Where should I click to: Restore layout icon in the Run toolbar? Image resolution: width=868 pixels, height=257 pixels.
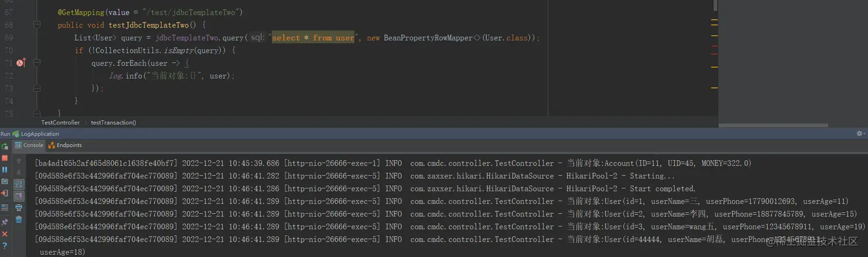coord(5,207)
